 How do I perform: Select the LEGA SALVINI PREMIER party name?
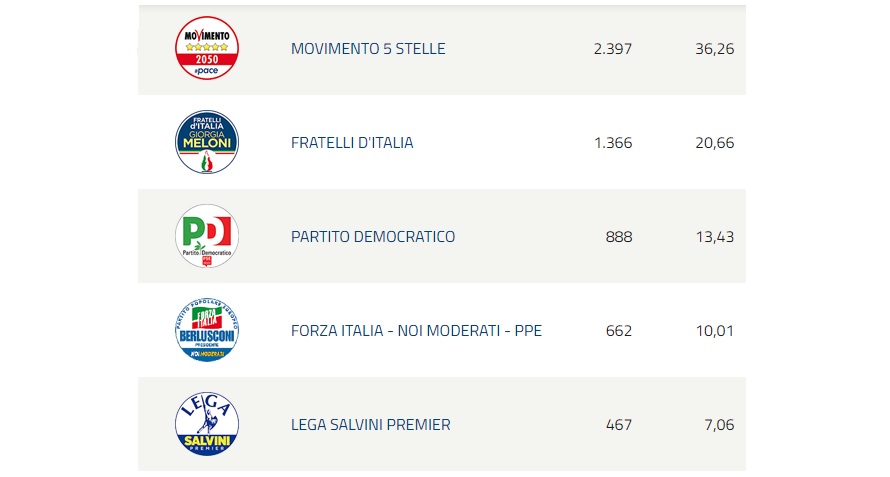point(371,425)
